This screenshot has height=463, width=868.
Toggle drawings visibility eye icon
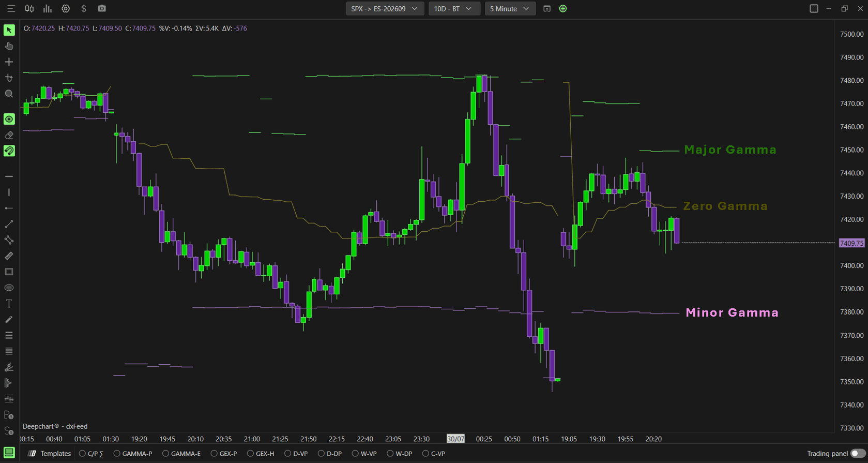click(x=9, y=119)
